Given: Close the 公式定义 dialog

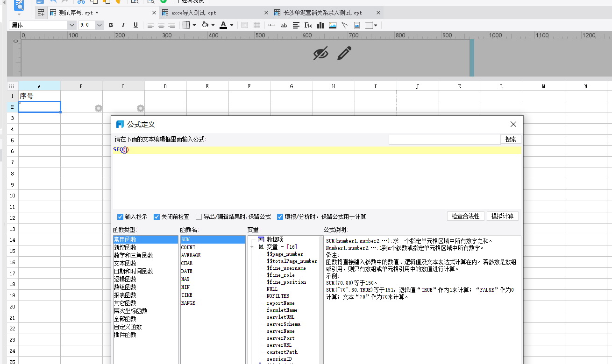Looking at the screenshot, I should [513, 124].
